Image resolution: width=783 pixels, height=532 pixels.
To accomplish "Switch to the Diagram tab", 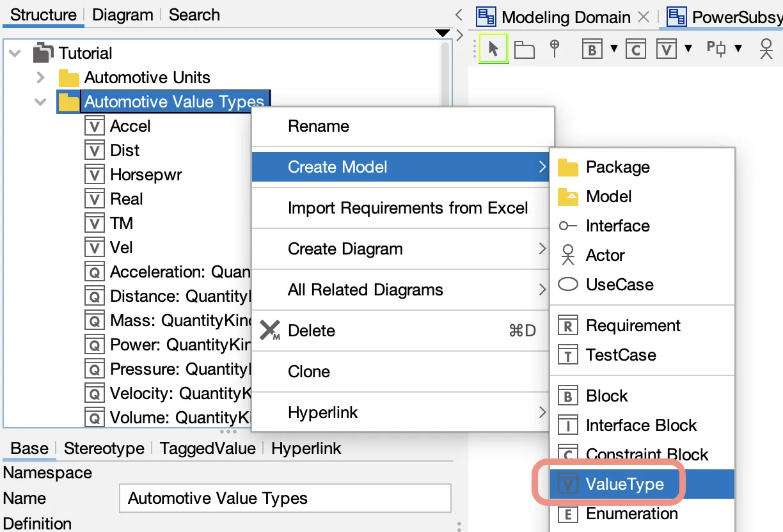I will pyautogui.click(x=122, y=15).
